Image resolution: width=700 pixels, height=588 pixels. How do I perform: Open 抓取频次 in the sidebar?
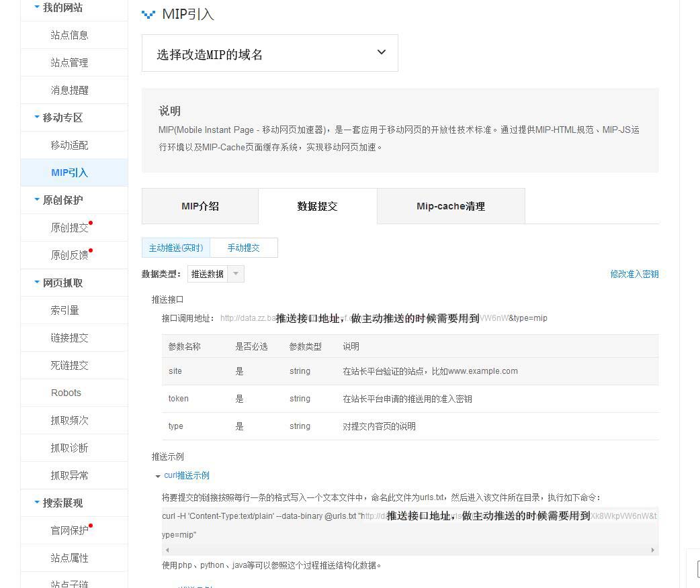click(69, 420)
